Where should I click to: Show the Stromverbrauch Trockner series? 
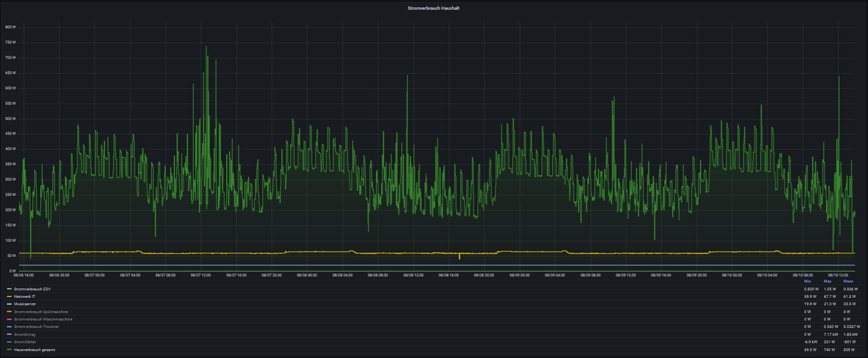click(36, 327)
